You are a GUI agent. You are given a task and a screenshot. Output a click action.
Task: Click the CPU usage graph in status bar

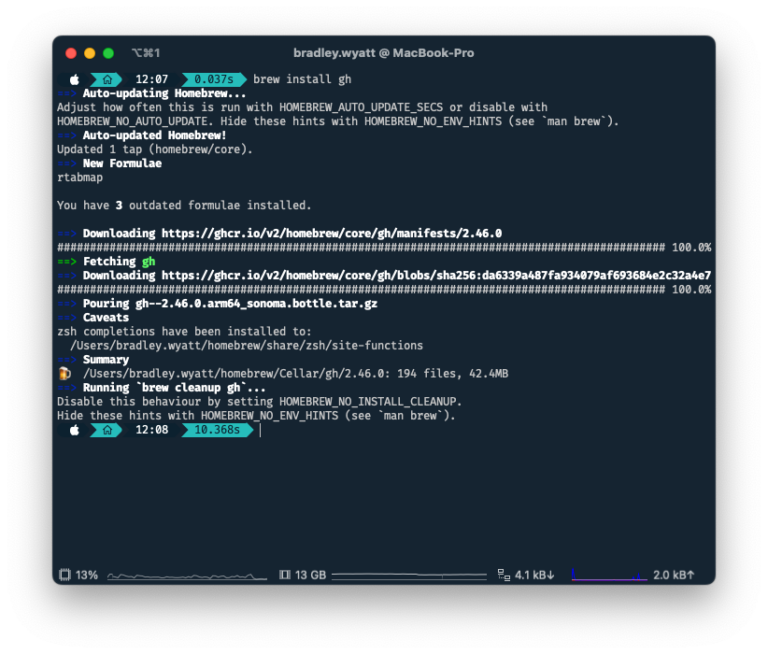tap(188, 576)
